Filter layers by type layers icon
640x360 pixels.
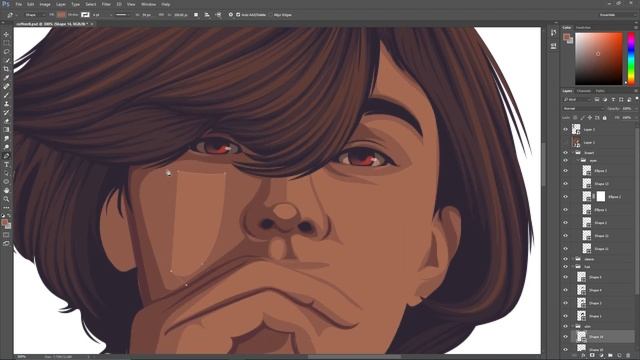[613, 100]
